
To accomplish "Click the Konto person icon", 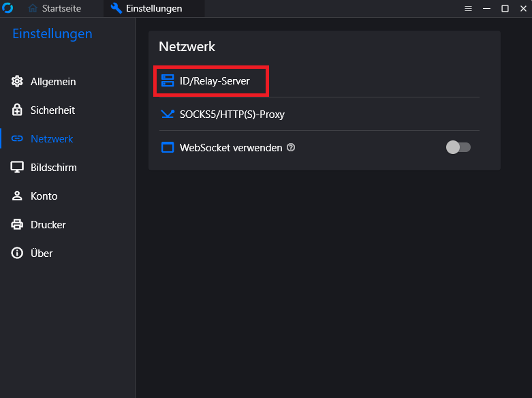I will 17,196.
